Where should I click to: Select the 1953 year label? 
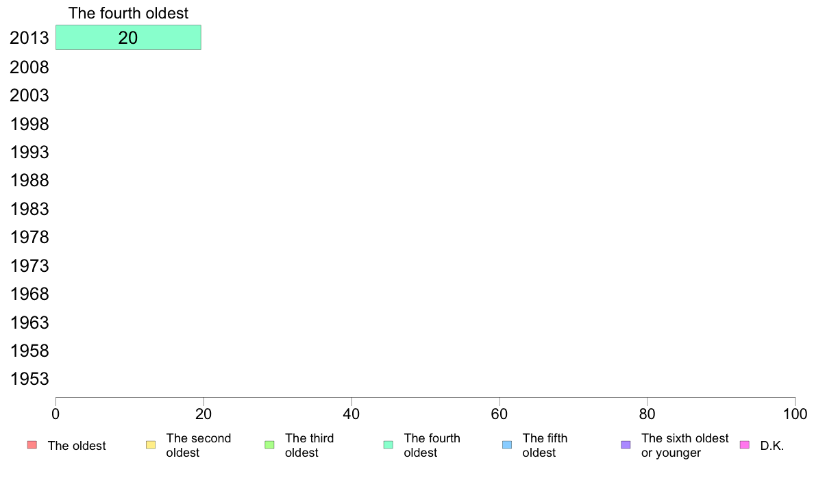[29, 379]
